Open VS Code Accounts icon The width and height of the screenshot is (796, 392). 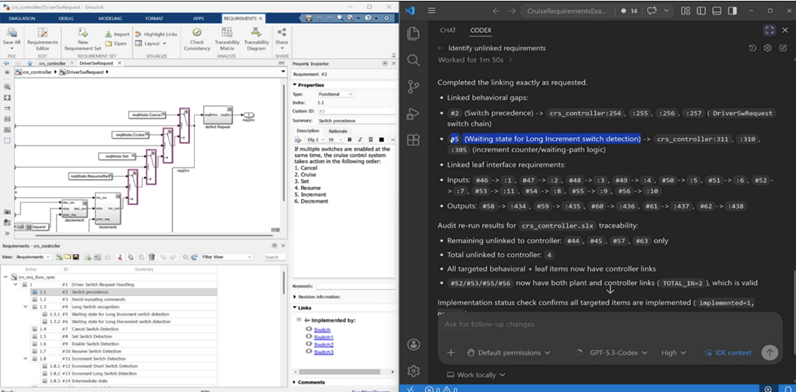(x=414, y=344)
